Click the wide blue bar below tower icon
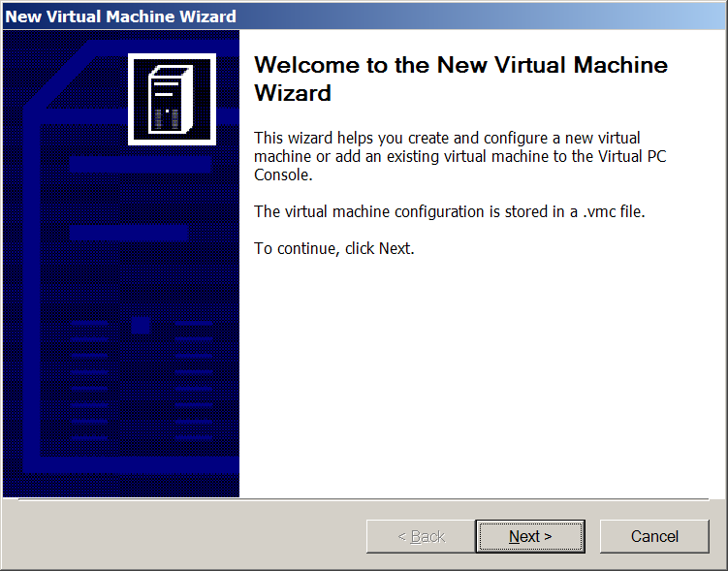 (141, 164)
